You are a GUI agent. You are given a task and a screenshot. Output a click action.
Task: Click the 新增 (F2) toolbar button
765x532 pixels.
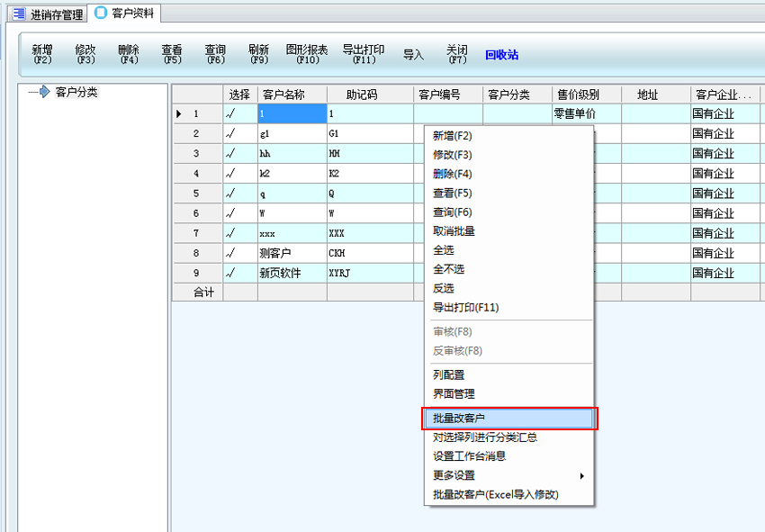[42, 54]
